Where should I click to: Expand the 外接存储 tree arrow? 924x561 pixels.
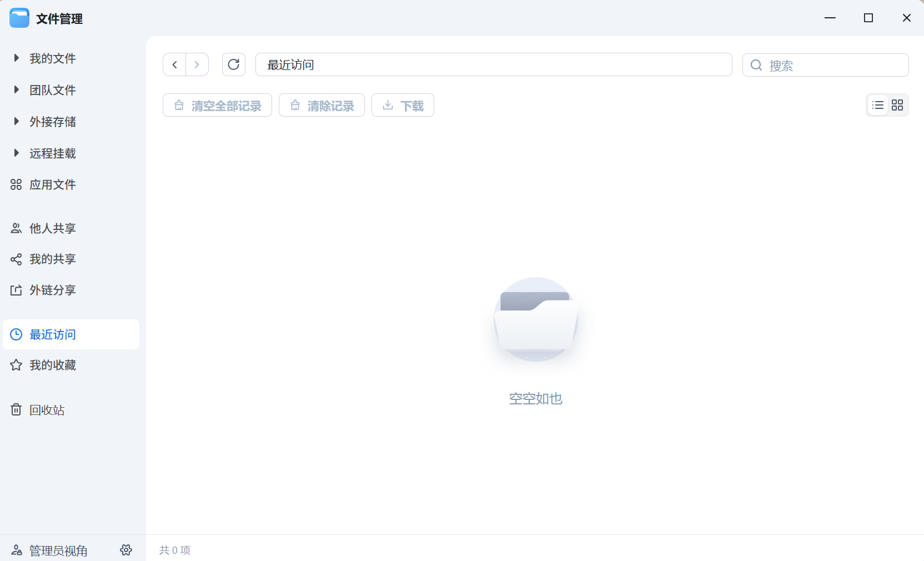[x=16, y=121]
